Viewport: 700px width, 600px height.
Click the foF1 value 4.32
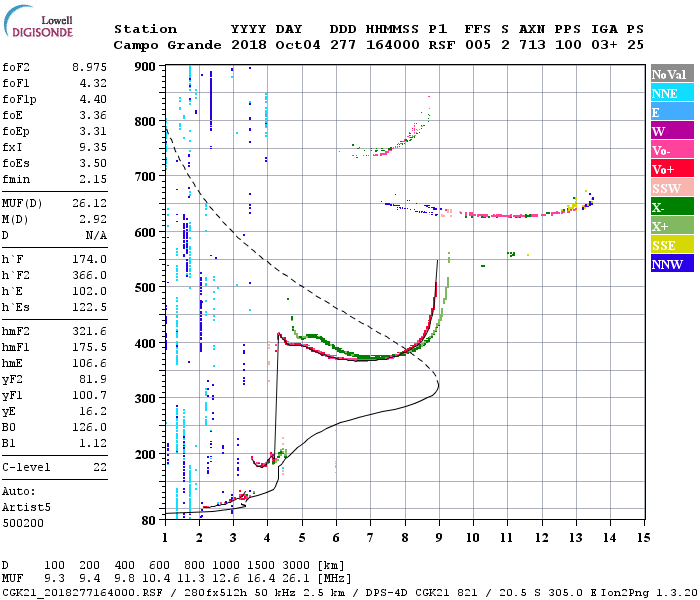[x=93, y=83]
